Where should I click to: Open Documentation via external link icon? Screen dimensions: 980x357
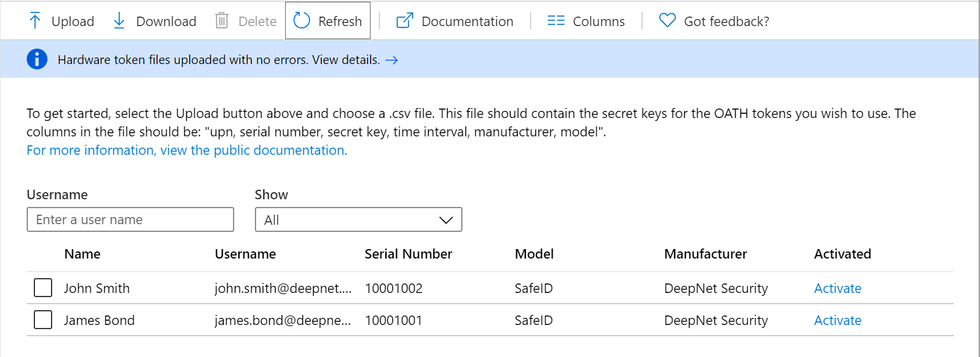(x=404, y=21)
